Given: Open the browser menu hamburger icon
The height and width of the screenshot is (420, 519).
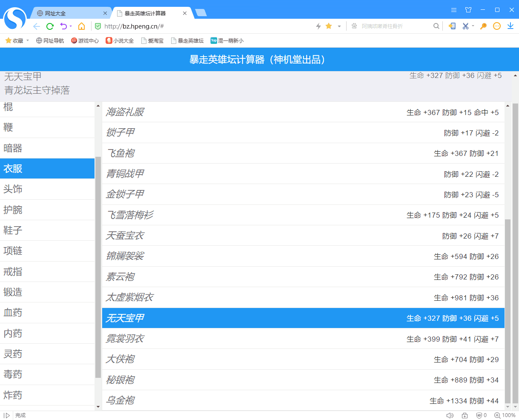Looking at the screenshot, I should [454, 10].
